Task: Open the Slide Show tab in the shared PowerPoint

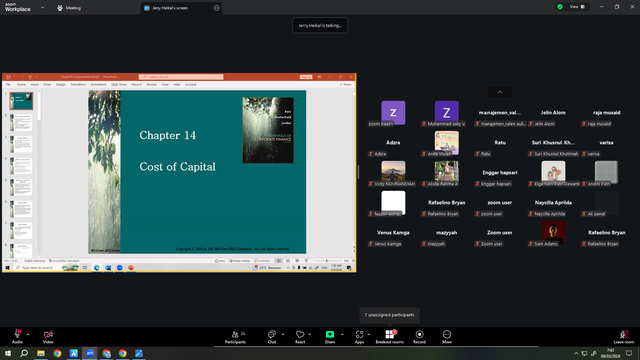Action: click(119, 84)
